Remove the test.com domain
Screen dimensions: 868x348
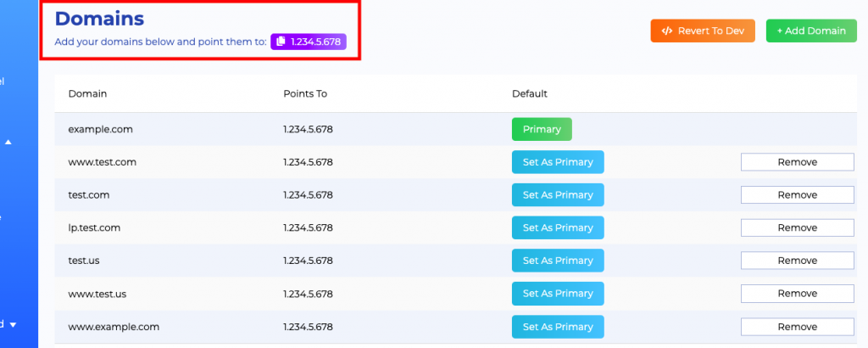(x=797, y=195)
